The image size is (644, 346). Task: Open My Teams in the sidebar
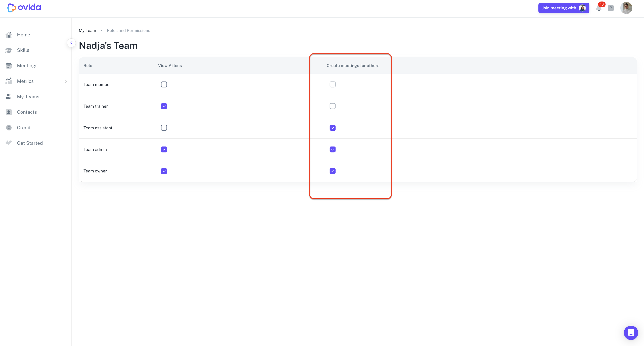point(28,97)
